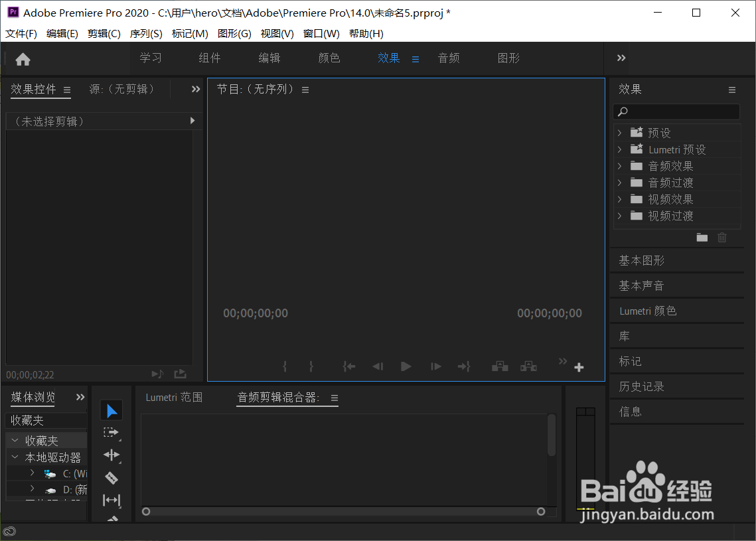Click the audio clip mixer vertical scrollbar
The width and height of the screenshot is (756, 541).
552,435
